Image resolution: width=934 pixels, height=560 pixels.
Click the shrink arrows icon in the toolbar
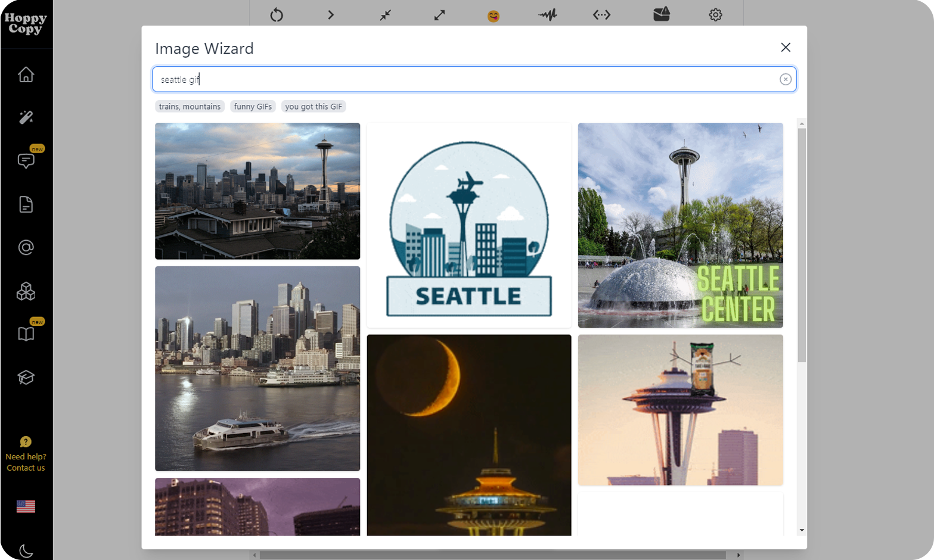(385, 15)
